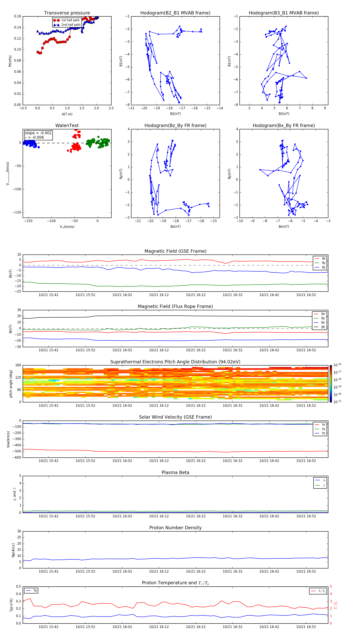Click the 'Vy' velocity legend entry

pos(320,429)
